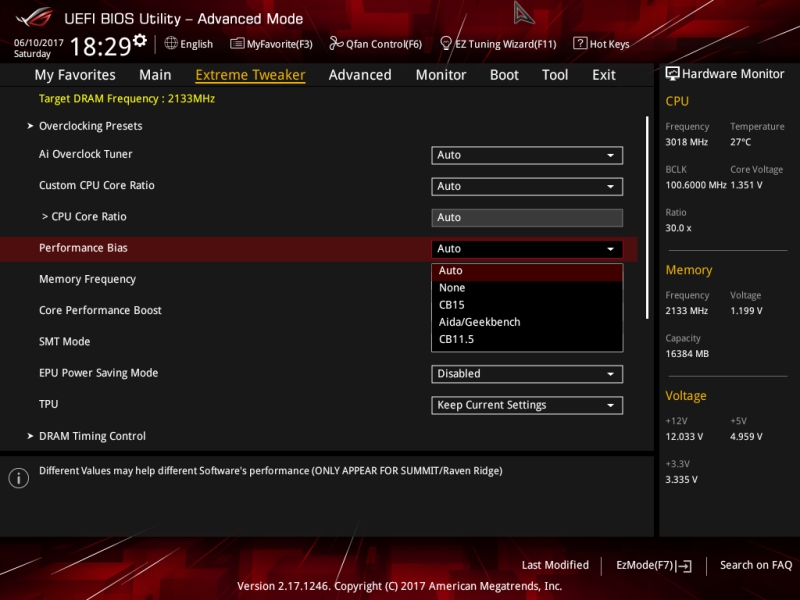Open MyFavorite(F3)
800x600 pixels.
(x=271, y=44)
